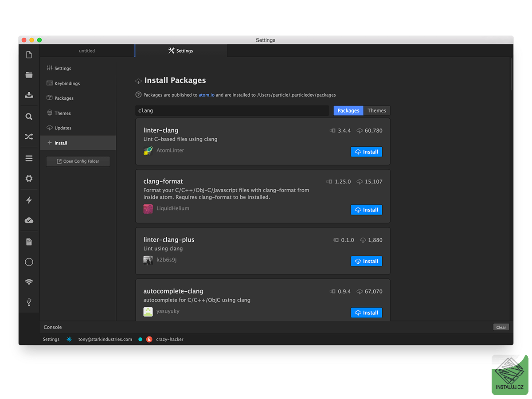Open the atom.io link

coord(207,94)
